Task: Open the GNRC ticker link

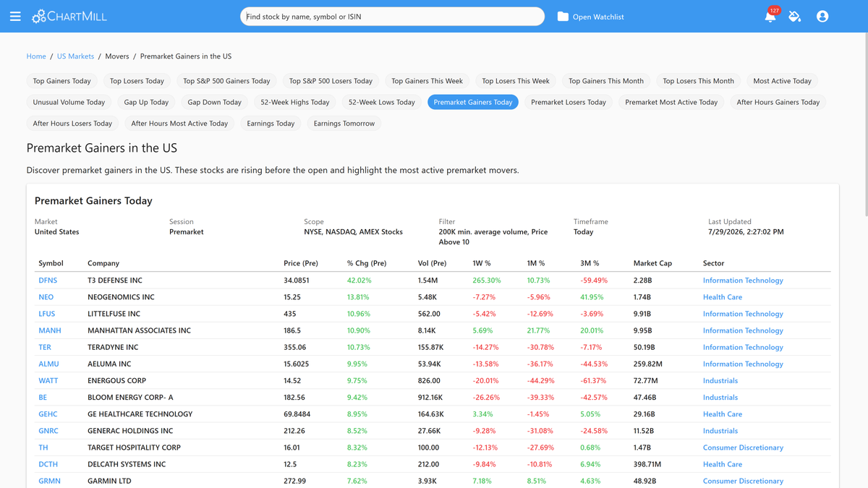Action: (x=48, y=431)
